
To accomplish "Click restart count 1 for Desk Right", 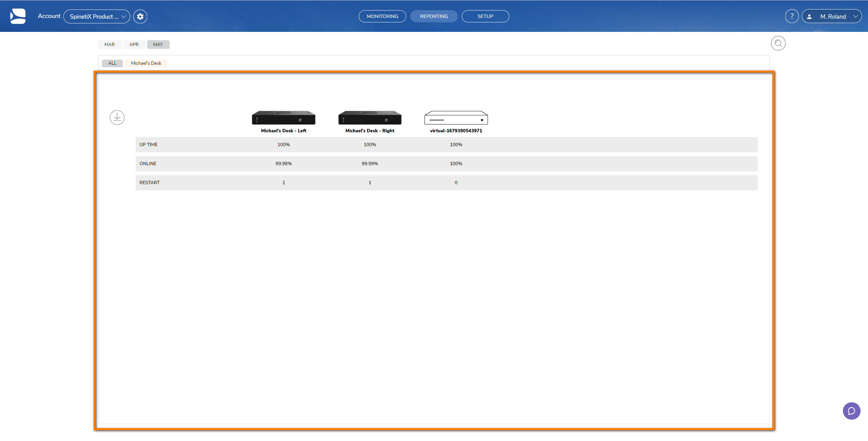I will [x=370, y=183].
